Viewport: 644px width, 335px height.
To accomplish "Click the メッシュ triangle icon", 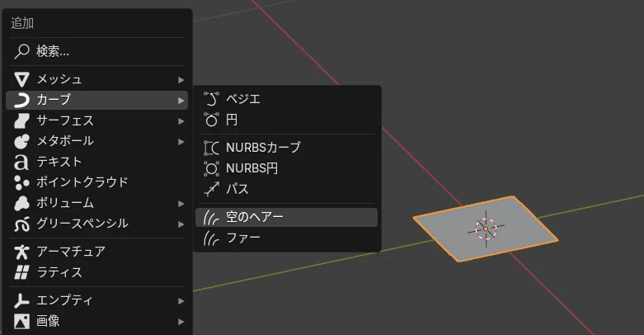I will coord(21,79).
